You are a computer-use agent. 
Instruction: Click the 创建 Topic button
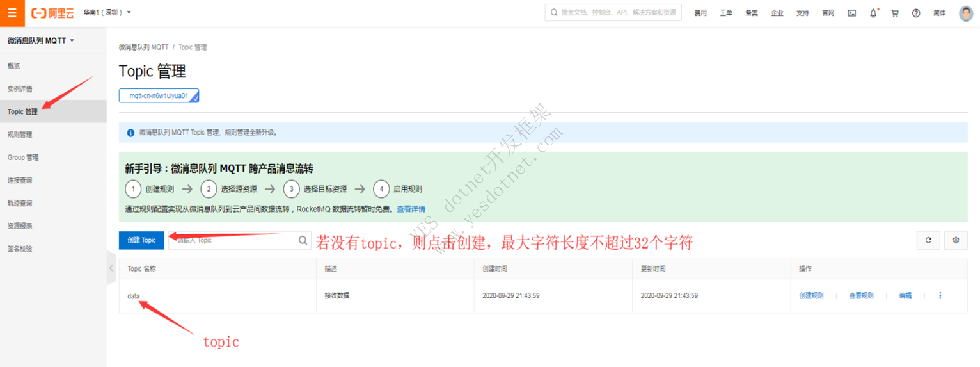[141, 240]
